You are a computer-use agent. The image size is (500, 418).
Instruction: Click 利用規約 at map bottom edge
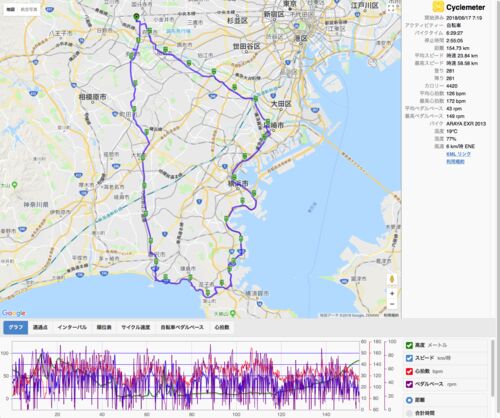[x=391, y=315]
